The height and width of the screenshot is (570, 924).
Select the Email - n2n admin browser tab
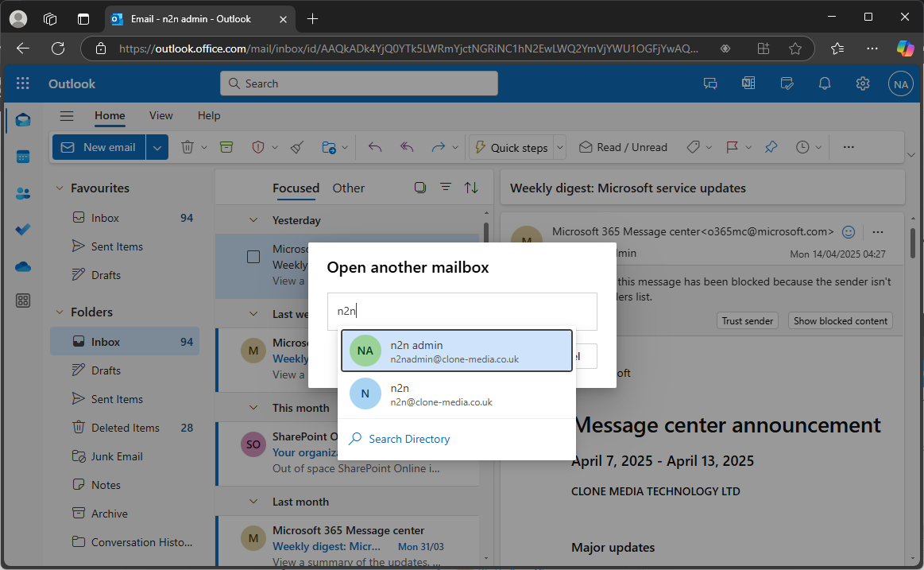click(x=199, y=19)
